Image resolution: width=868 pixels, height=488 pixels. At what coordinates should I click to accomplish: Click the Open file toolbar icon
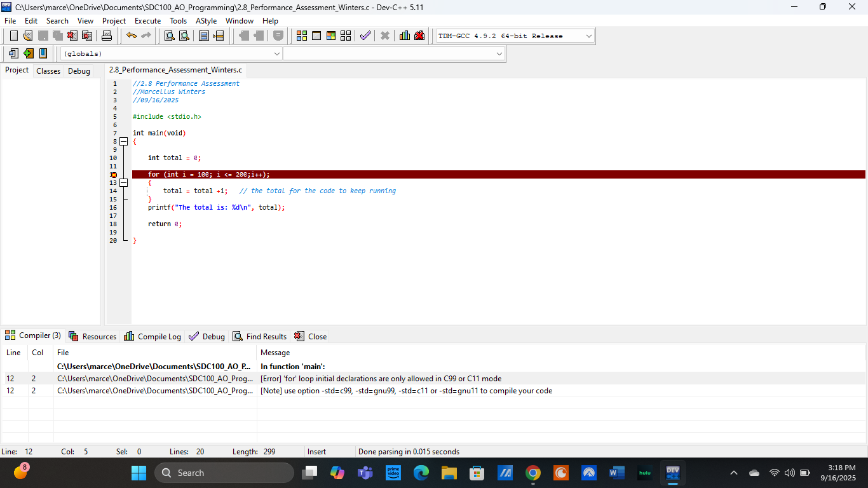pyautogui.click(x=28, y=36)
